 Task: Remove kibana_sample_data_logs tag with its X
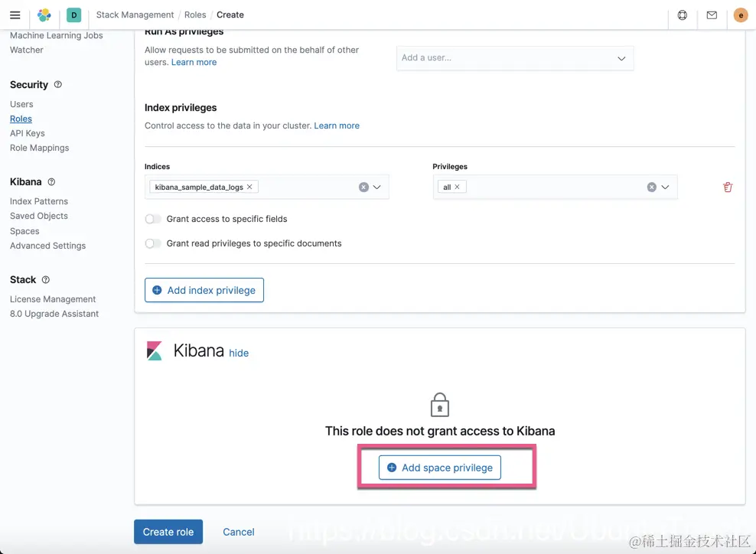249,187
